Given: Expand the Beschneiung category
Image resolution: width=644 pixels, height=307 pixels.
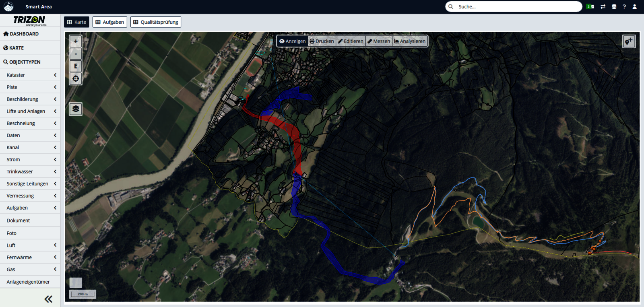Looking at the screenshot, I should pyautogui.click(x=30, y=123).
